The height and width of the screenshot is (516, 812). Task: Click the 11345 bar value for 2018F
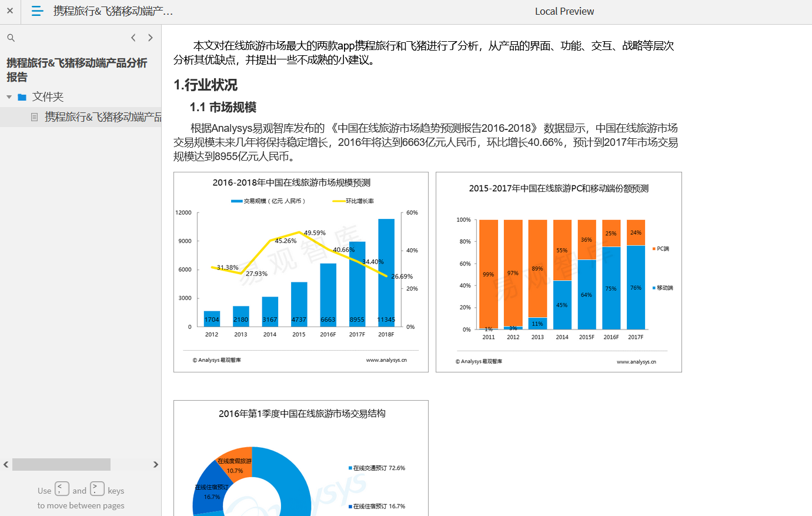coord(386,319)
